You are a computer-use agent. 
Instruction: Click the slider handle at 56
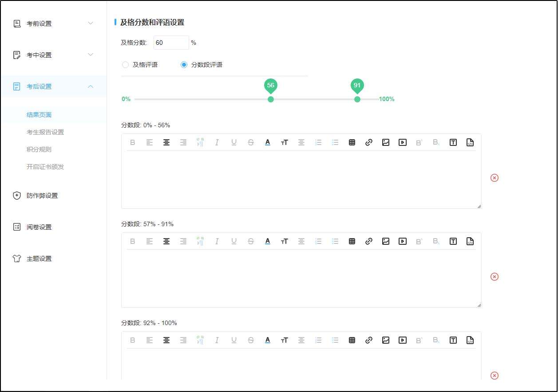(x=271, y=99)
